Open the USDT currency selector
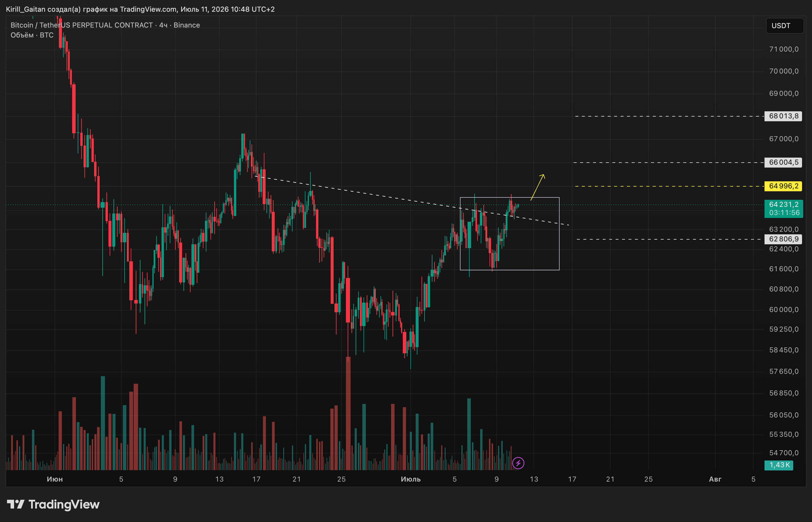Image resolution: width=812 pixels, height=522 pixels. click(x=784, y=26)
